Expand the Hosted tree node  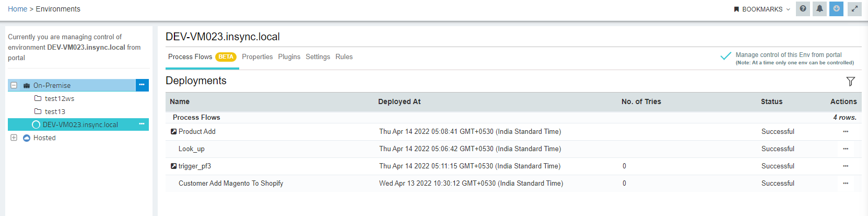point(14,138)
